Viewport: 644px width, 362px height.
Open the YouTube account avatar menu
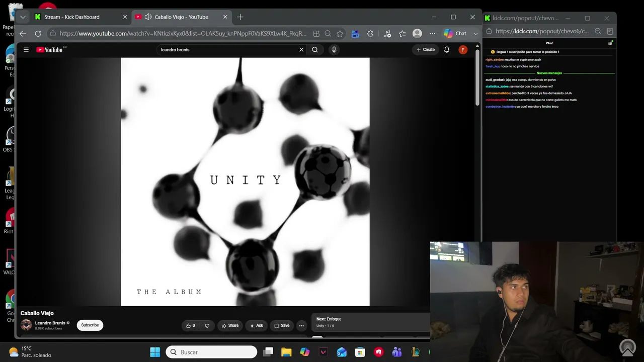(463, 50)
